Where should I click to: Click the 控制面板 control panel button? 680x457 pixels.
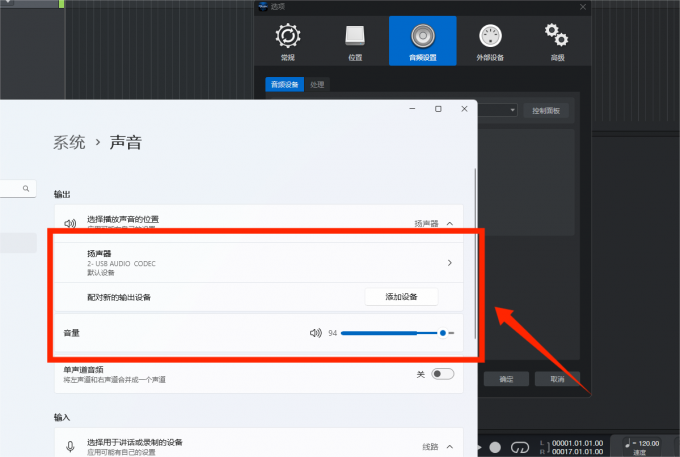pos(546,111)
